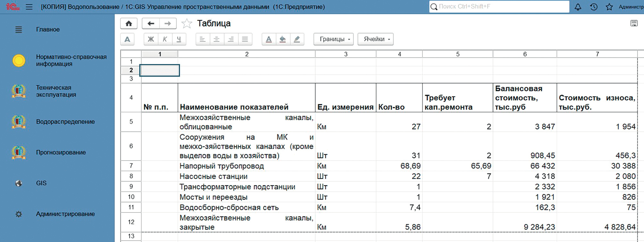644x242 pixels.
Task: Click yellow circle icon for Нормативно-справочная
Action: [19, 60]
